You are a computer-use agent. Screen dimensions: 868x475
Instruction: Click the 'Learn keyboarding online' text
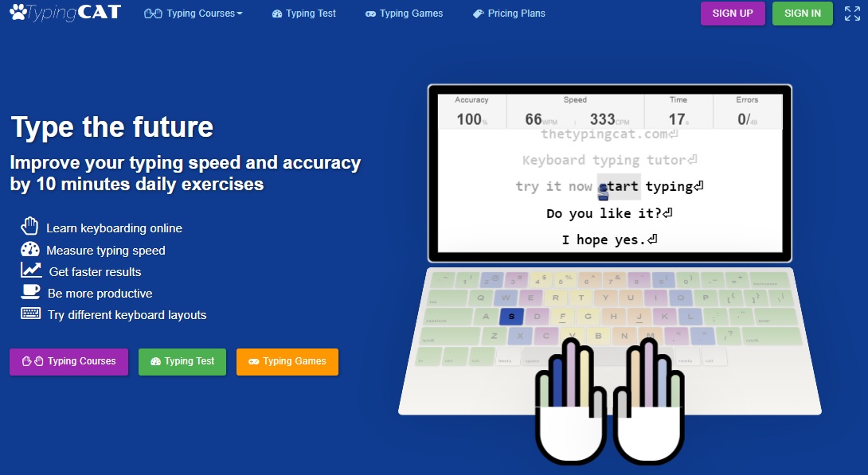114,228
